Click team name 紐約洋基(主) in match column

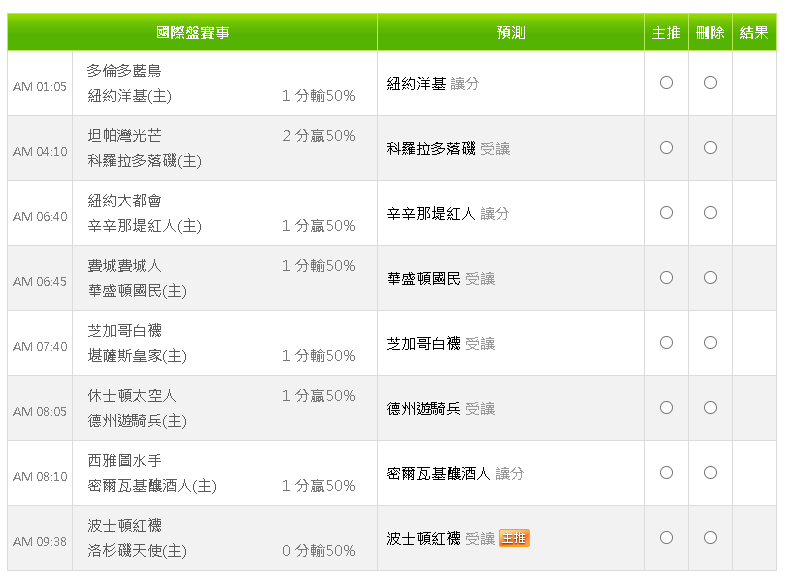click(x=129, y=96)
